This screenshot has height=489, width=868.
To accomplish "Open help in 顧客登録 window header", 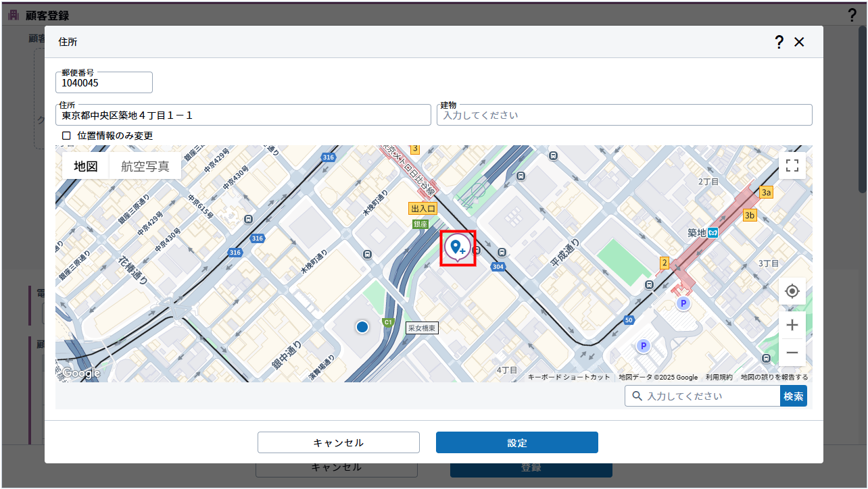I will click(x=852, y=15).
